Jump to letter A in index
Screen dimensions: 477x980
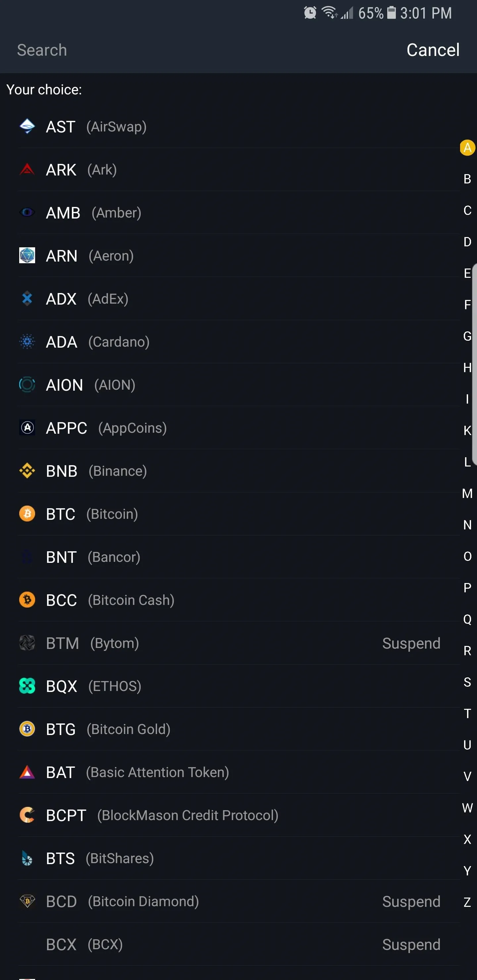point(467,148)
